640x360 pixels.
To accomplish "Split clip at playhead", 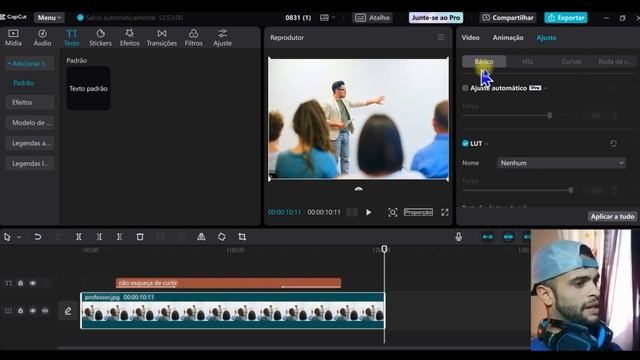I will 79,237.
